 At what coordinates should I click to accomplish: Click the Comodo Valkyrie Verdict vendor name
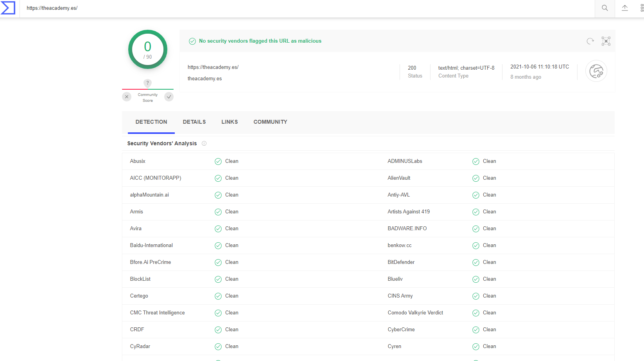pyautogui.click(x=415, y=313)
